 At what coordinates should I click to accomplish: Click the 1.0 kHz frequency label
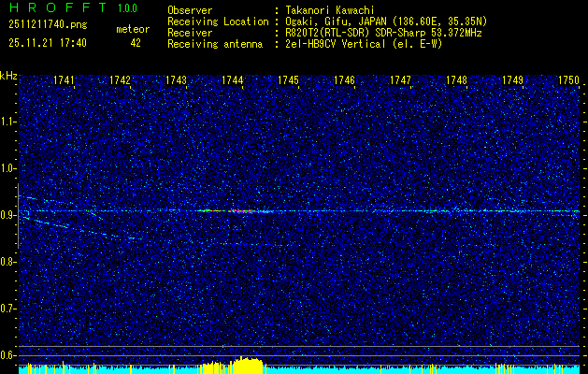tap(8, 169)
